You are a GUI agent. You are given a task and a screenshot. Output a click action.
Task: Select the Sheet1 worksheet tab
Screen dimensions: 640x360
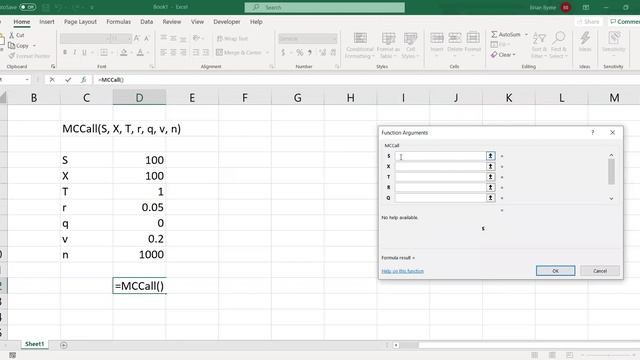tap(34, 344)
